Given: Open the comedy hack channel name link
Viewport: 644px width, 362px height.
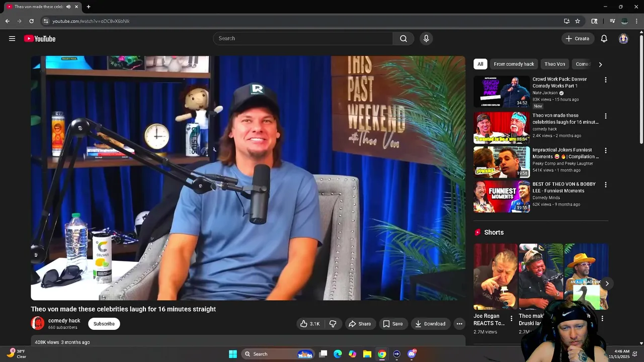Looking at the screenshot, I should click(x=64, y=321).
